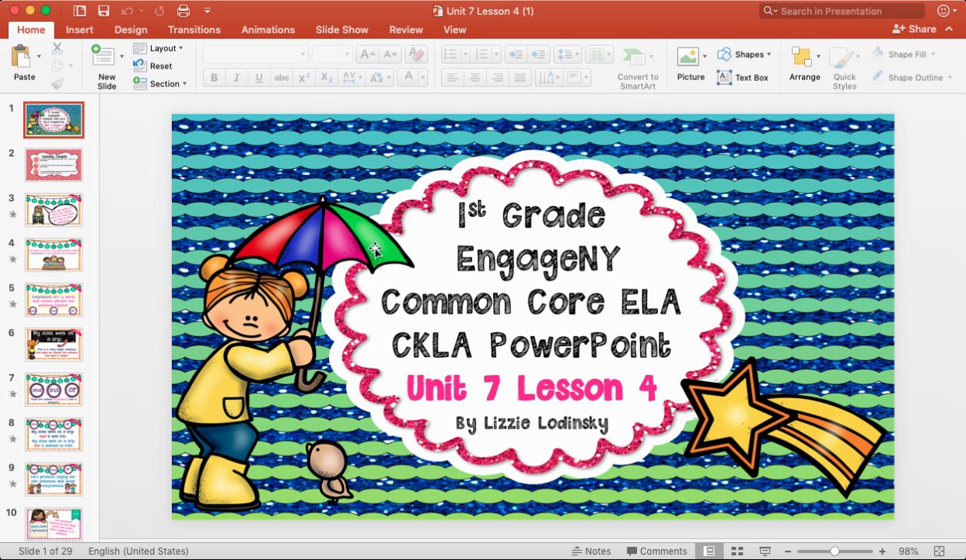
Task: Switch to the Review tab
Action: (x=406, y=30)
